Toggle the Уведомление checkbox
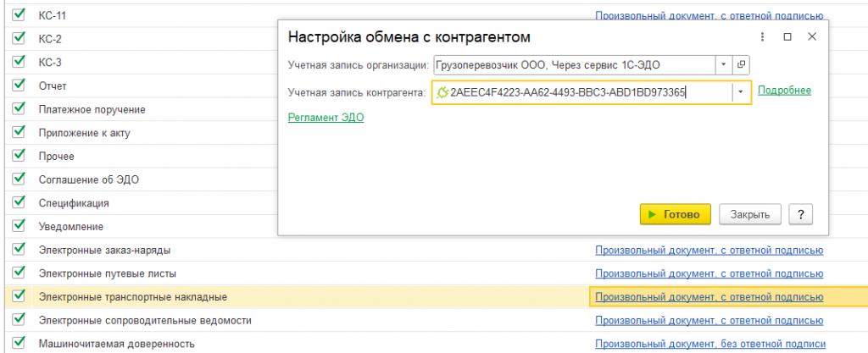Viewport: 868px width, 353px height. click(x=19, y=226)
